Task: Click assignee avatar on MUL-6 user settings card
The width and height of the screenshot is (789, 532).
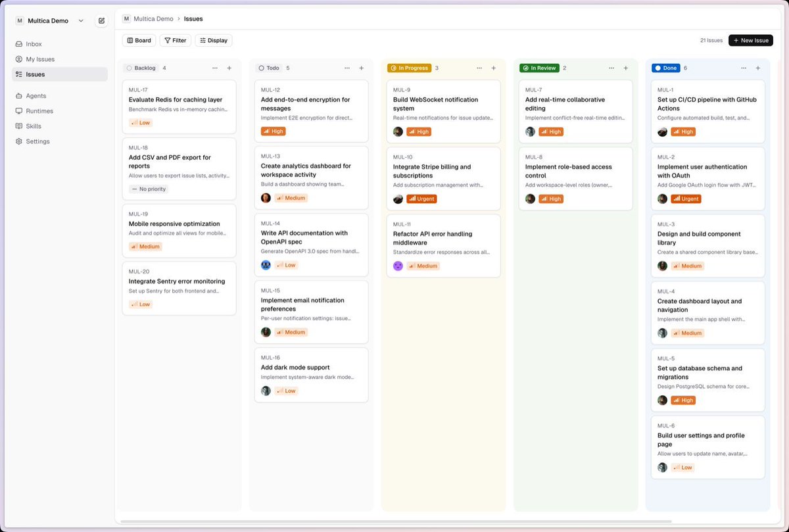Action: pyautogui.click(x=662, y=468)
